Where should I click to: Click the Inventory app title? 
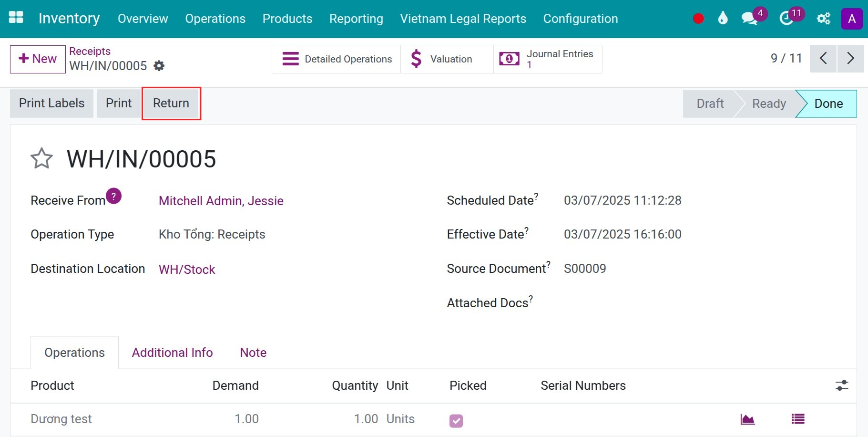(69, 18)
